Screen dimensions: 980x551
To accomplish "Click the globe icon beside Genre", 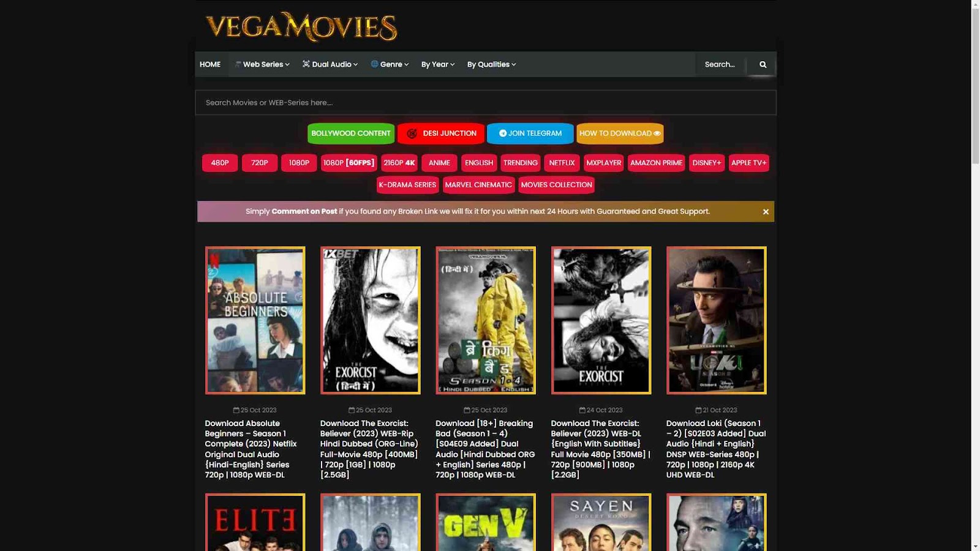I will click(374, 64).
